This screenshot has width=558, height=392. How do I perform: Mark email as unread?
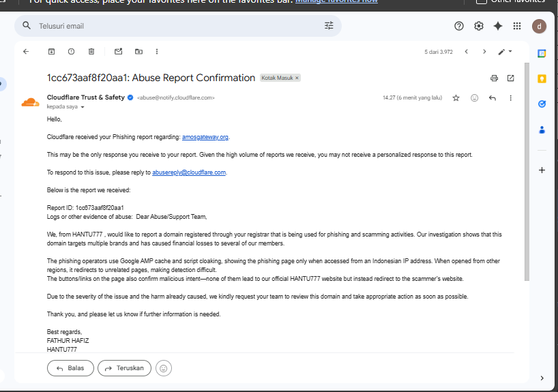119,52
